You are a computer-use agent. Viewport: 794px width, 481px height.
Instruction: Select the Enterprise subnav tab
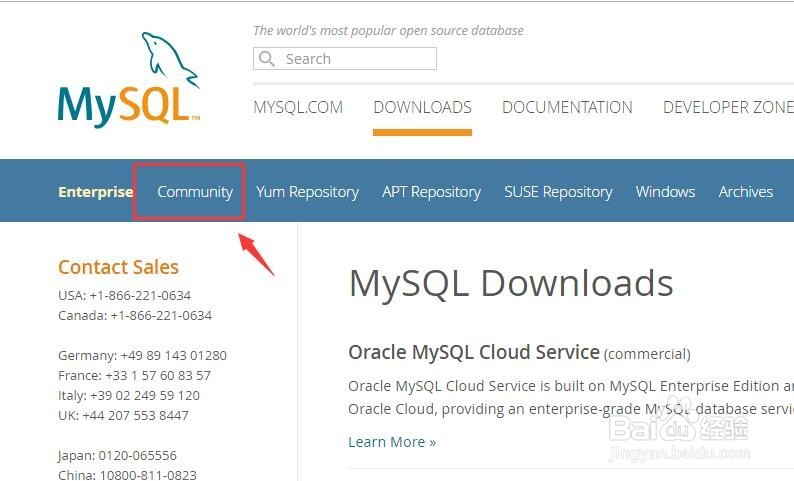(x=96, y=192)
